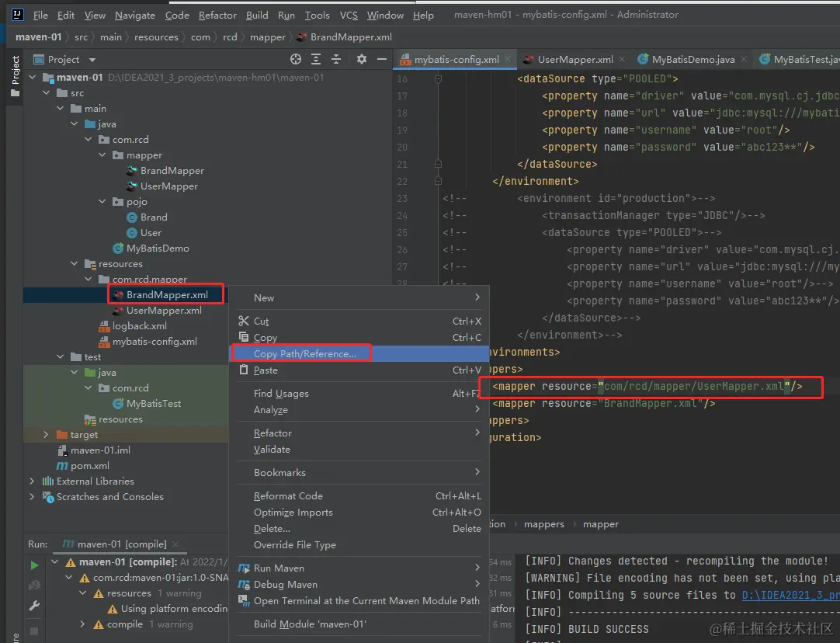Viewport: 840px width, 643px height.
Task: Collapse the src folder node
Action: (x=47, y=92)
